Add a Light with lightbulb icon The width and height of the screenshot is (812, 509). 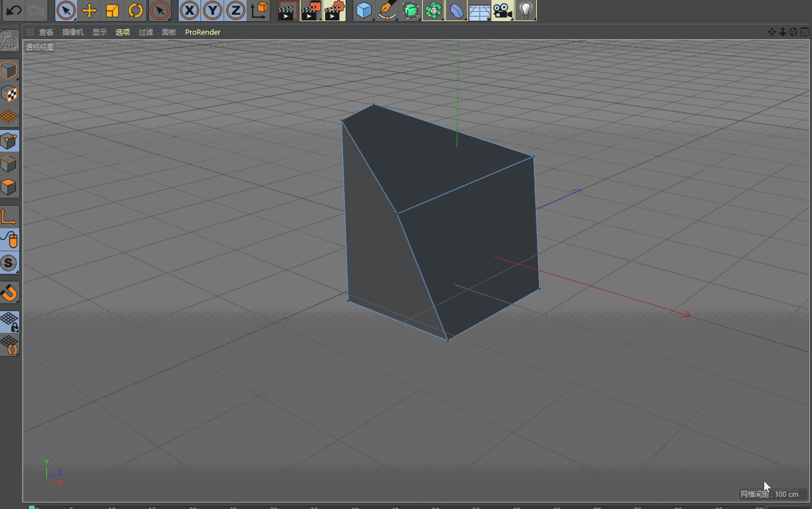(525, 10)
